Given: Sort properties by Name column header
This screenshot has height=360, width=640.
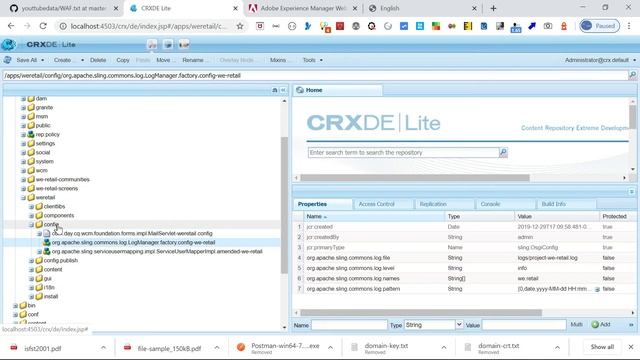Looking at the screenshot, I should (x=374, y=216).
